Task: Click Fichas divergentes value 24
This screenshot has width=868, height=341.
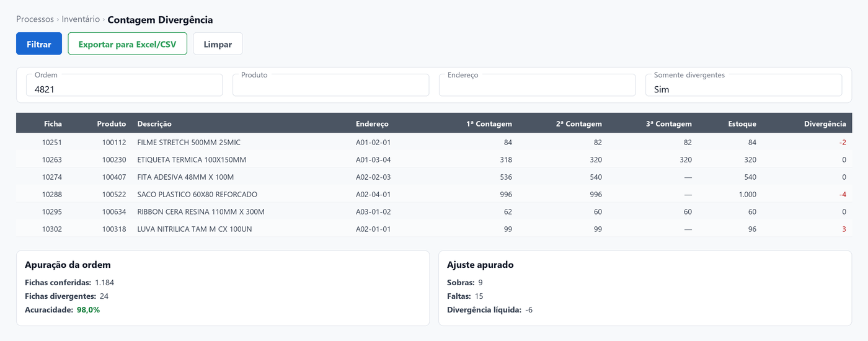Action: (104, 296)
